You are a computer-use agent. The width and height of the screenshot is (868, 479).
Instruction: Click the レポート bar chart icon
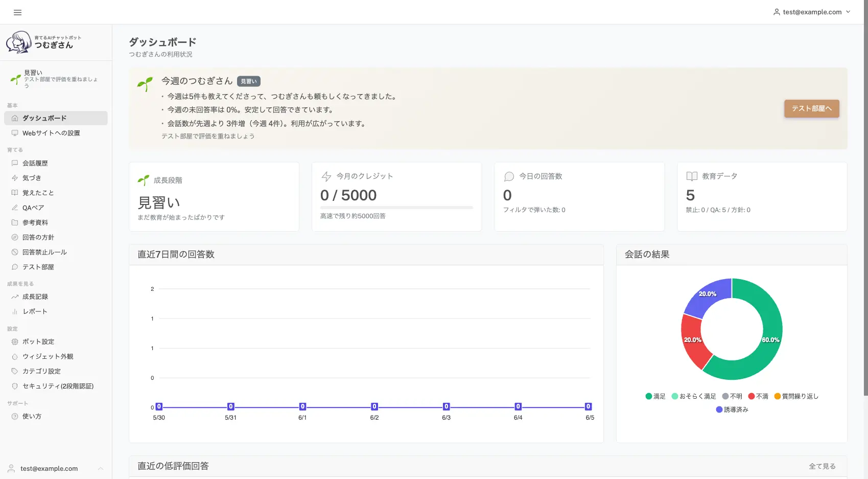click(15, 311)
